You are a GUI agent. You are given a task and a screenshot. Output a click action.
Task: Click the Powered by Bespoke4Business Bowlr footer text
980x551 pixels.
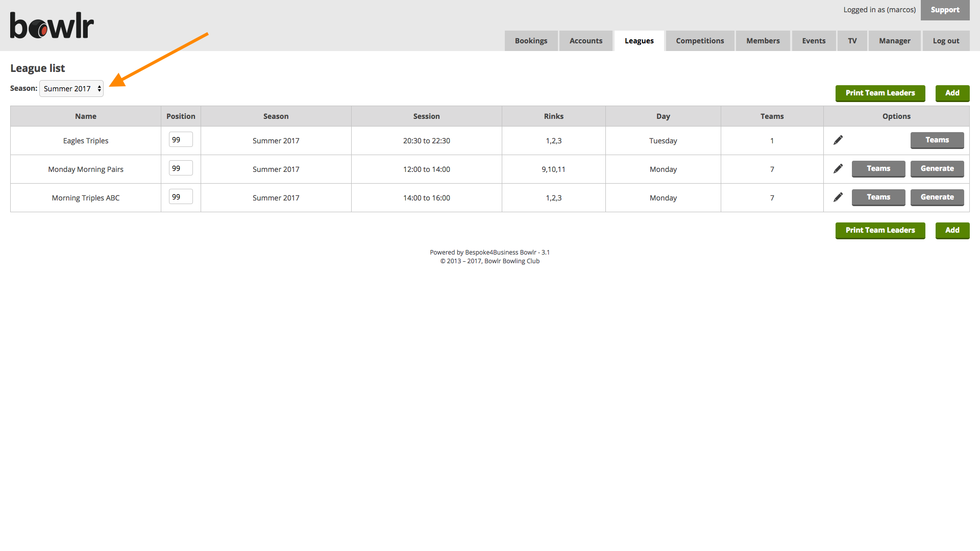point(490,252)
